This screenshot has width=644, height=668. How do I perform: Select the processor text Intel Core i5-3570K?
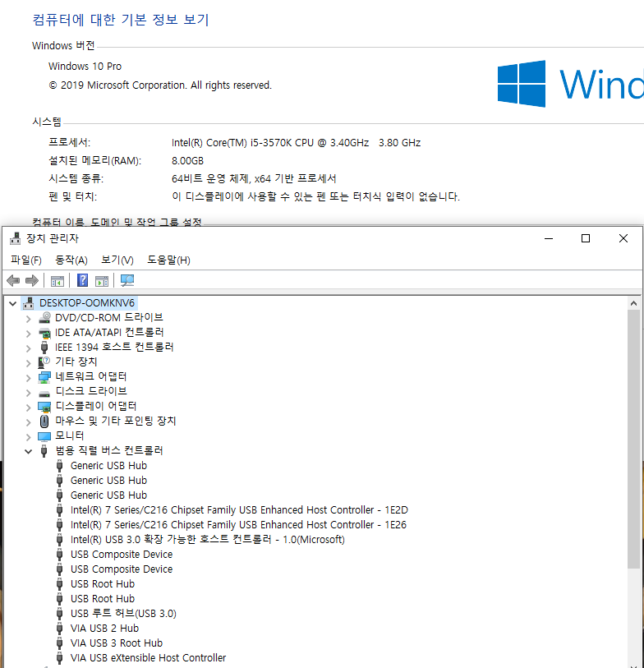point(296,143)
